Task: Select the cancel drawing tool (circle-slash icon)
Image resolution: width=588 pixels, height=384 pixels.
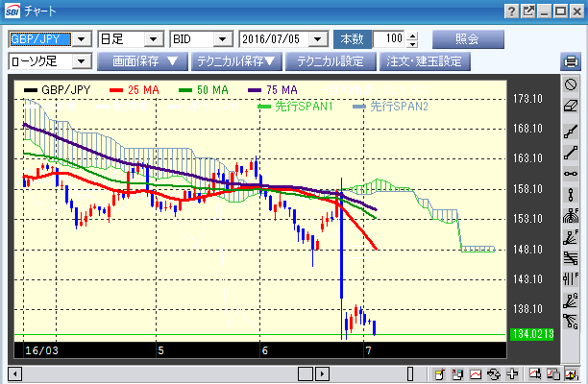Action: coord(571,84)
